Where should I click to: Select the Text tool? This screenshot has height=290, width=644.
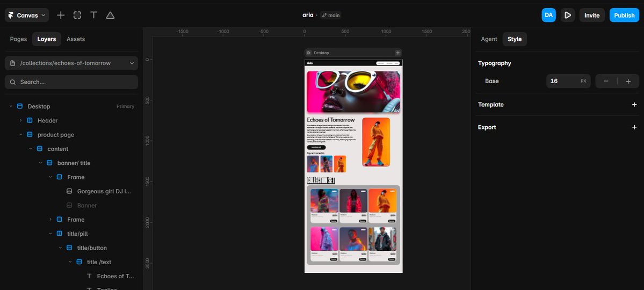(x=93, y=15)
